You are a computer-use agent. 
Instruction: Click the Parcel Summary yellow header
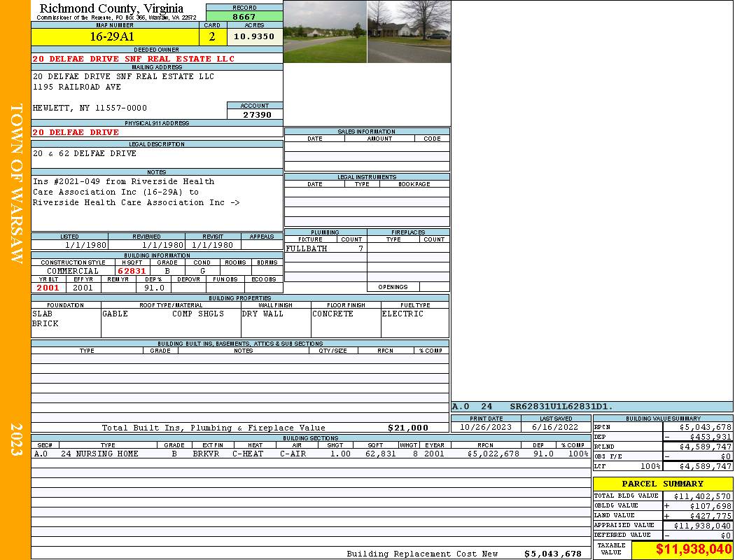tap(662, 484)
